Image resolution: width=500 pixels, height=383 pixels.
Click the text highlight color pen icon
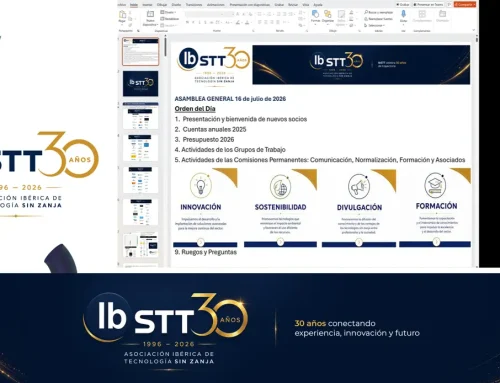click(x=238, y=22)
